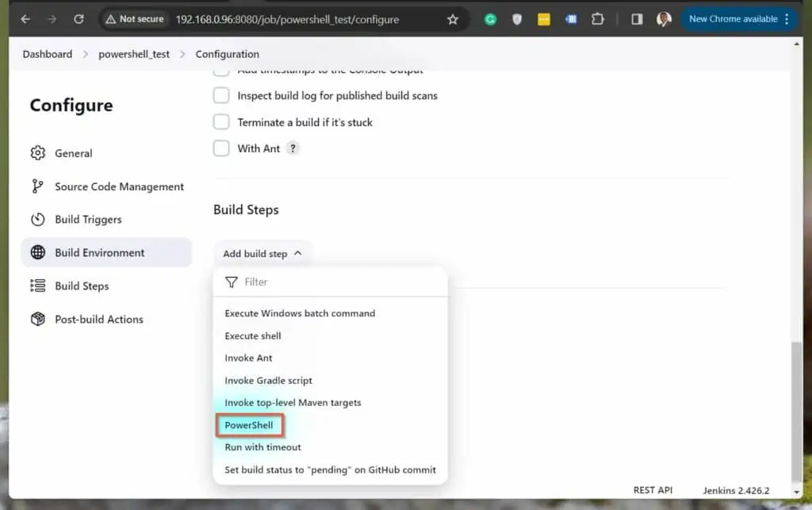Click the browser address bar URL
812x510 pixels.
coord(287,20)
